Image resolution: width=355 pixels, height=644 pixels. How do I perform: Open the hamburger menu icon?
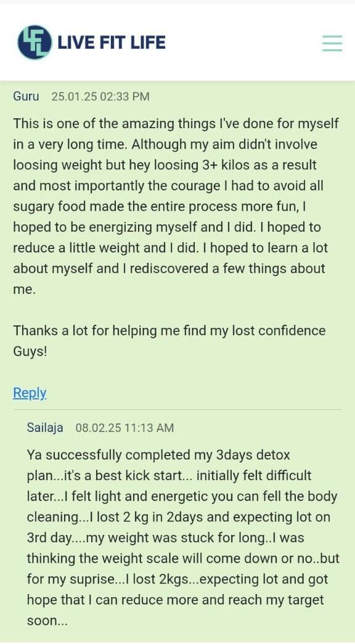pos(332,43)
